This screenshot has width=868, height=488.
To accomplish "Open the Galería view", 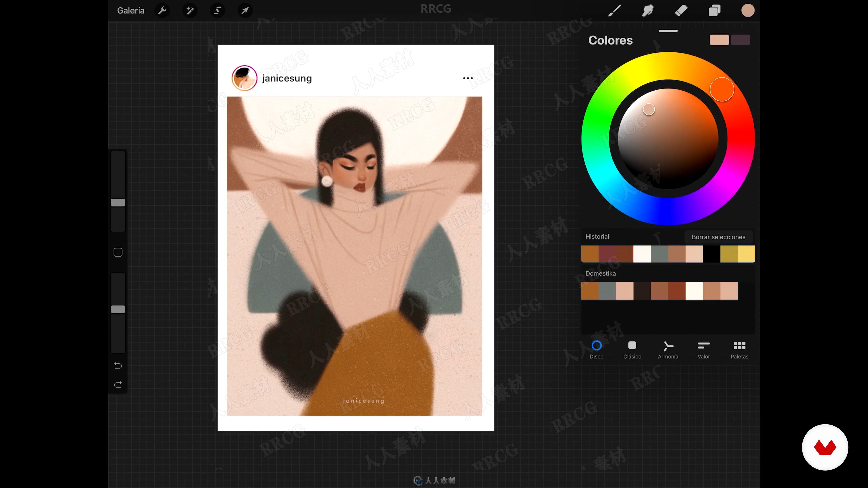I will [131, 10].
